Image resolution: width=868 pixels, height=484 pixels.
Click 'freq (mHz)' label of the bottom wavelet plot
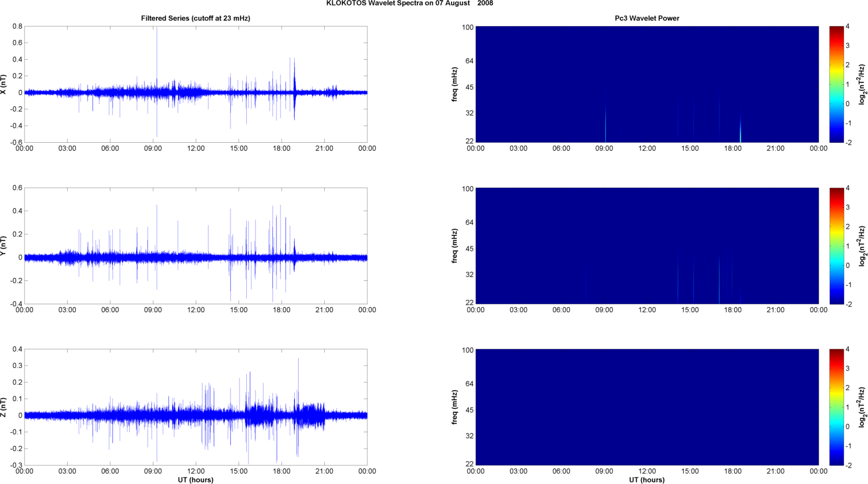(455, 407)
